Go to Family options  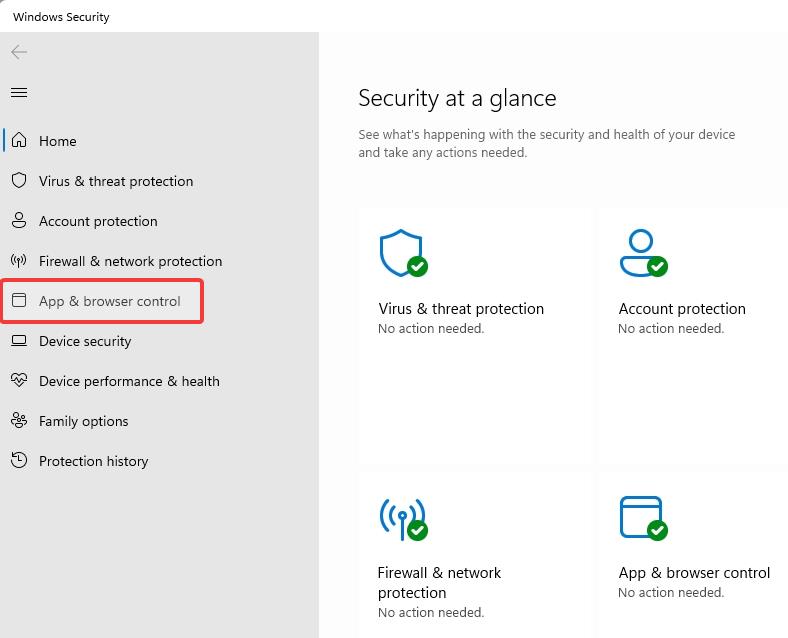[x=83, y=421]
